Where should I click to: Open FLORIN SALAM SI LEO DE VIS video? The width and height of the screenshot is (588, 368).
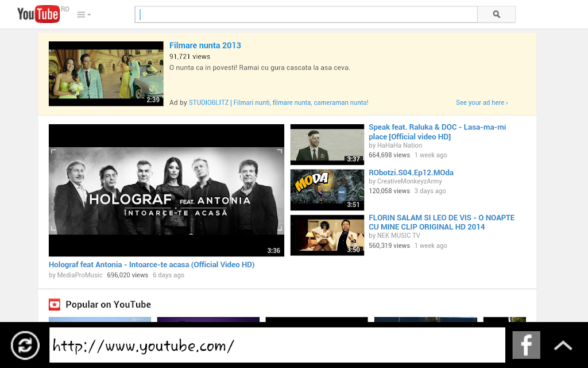(x=442, y=223)
